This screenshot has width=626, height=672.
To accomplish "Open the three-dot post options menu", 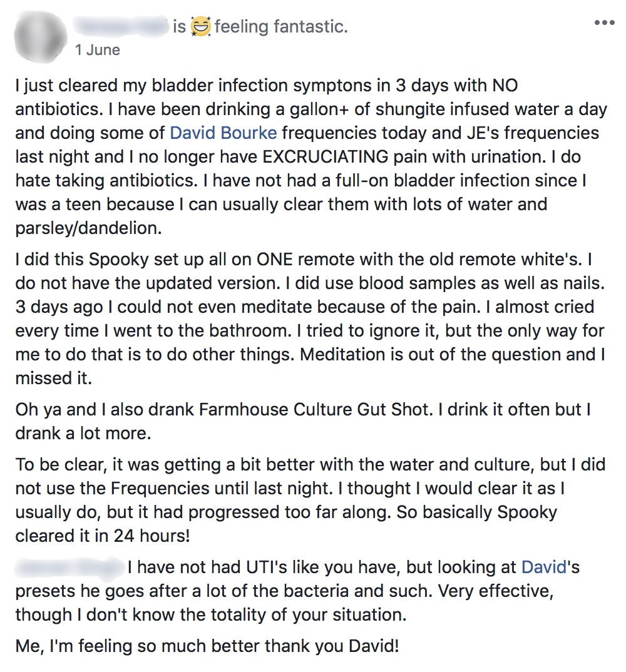I will coord(604,23).
